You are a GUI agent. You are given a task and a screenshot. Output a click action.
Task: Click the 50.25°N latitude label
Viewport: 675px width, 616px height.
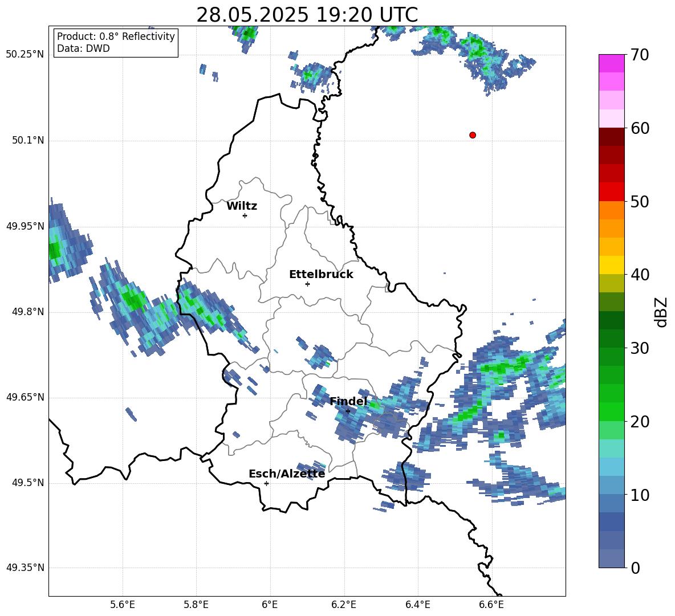coord(25,55)
